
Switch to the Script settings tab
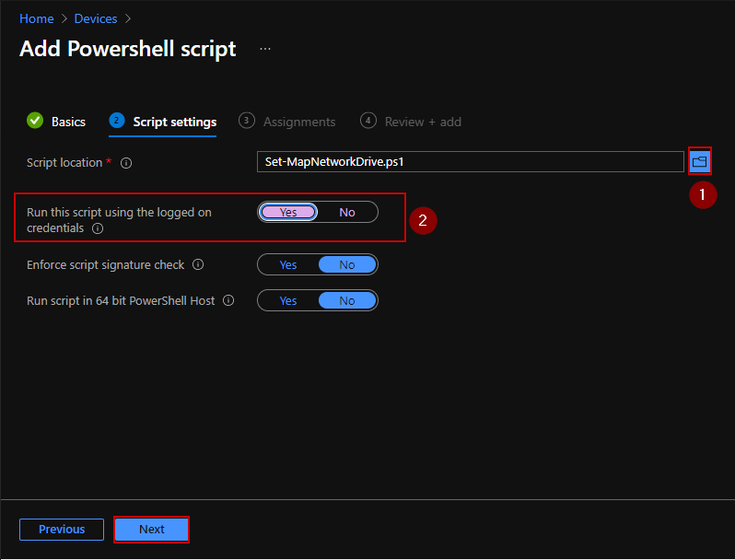coord(174,122)
